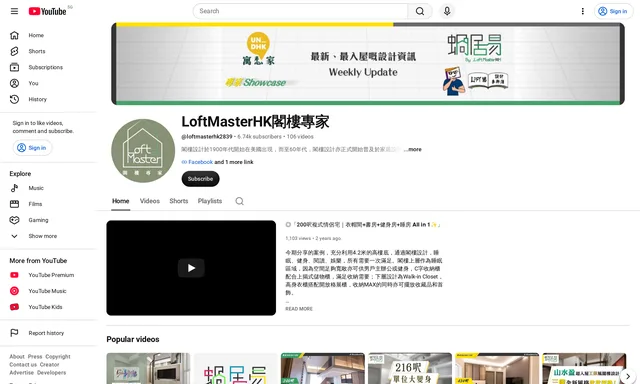This screenshot has width=640, height=384.
Task: Open the 216呎 popular video thumbnail
Action: pyautogui.click(x=410, y=368)
